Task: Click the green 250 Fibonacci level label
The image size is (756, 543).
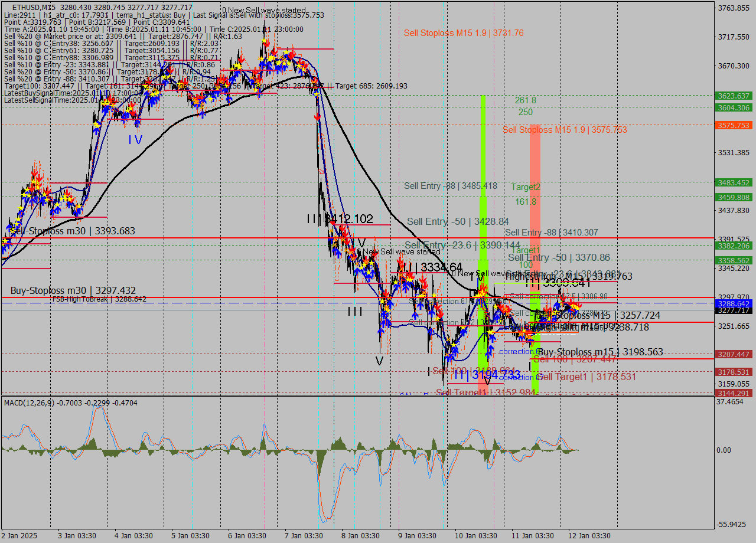Action: click(x=526, y=112)
